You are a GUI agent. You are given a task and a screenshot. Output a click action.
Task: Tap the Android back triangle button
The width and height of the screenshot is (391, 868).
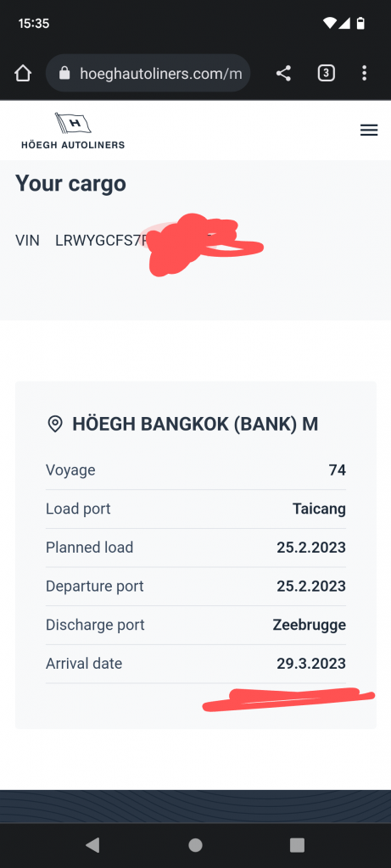pyautogui.click(x=92, y=845)
